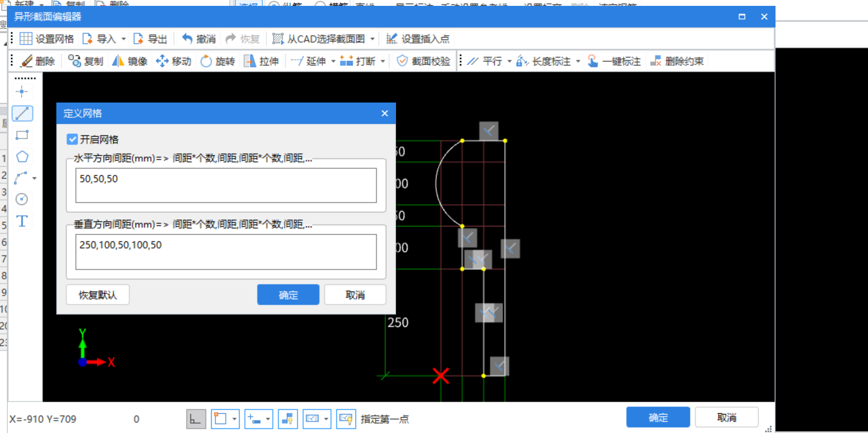Select the point drawing tool in left sidebar
Screen dimensions: 868x433
22,91
